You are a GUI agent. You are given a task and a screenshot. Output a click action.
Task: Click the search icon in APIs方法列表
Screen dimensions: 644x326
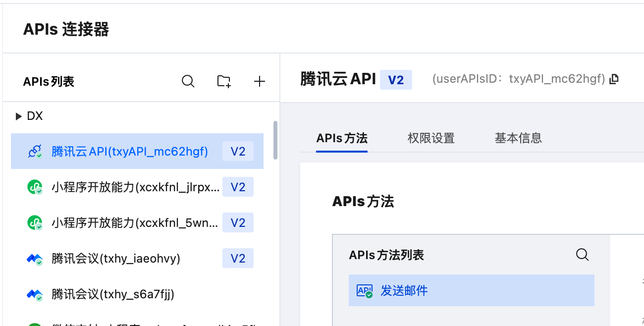(x=583, y=255)
